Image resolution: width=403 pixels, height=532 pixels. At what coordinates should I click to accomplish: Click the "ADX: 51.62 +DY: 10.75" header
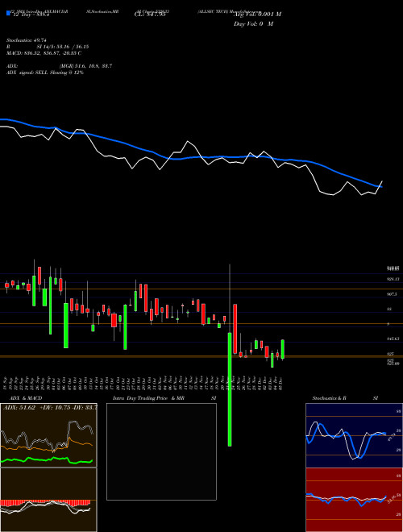pyautogui.click(x=48, y=407)
